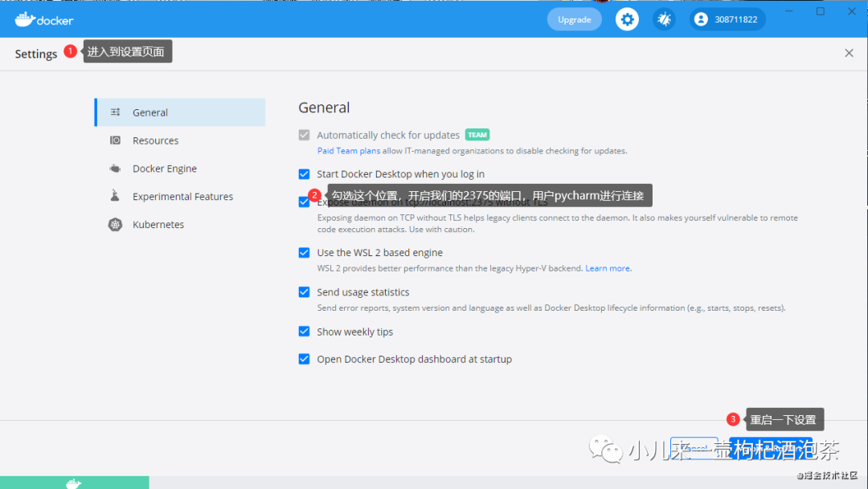Open account menu 308711822

[x=727, y=19]
